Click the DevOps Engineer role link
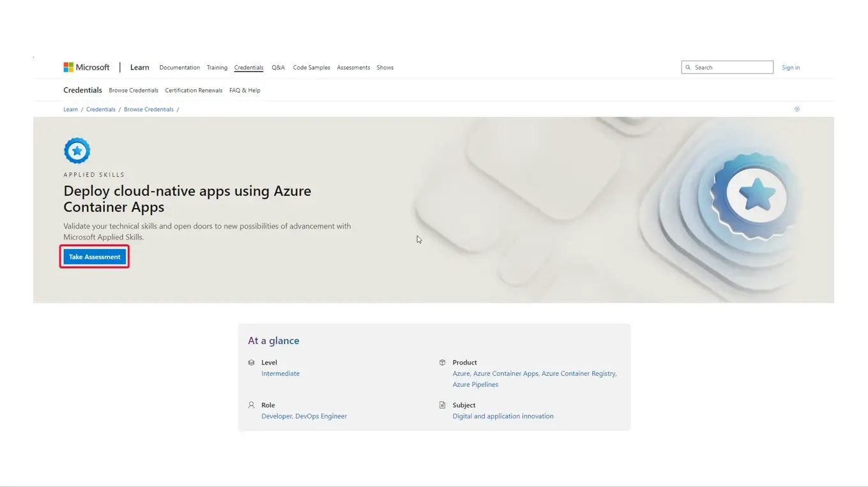 pos(321,416)
